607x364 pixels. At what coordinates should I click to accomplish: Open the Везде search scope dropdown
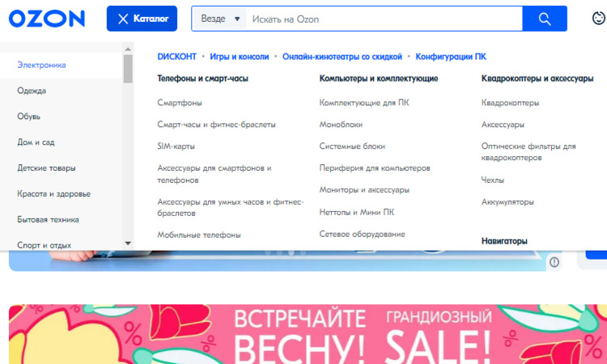click(220, 19)
